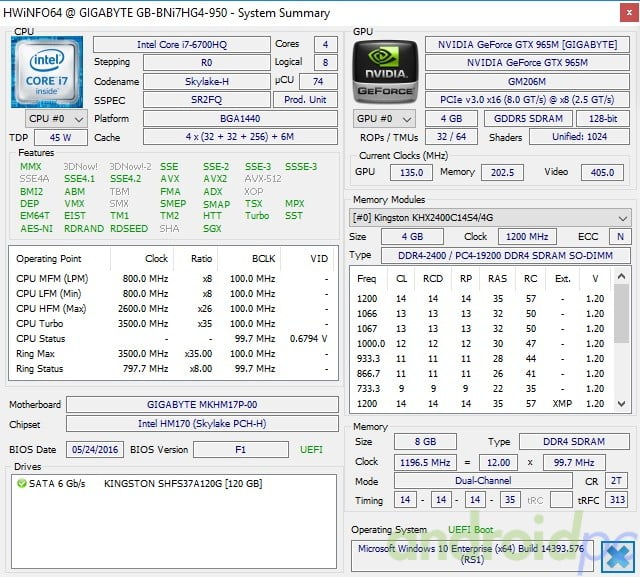Screen dimensions: 640x577
Task: Click the Logical value 8 field
Action: coord(326,62)
